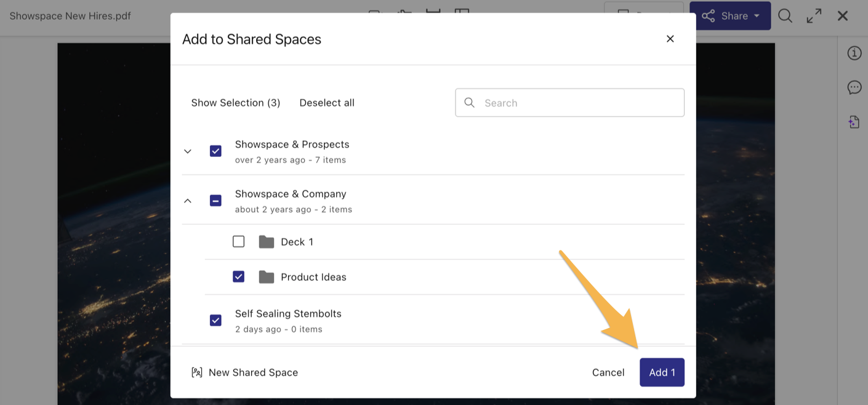Collapse the Showspace & Company space

point(188,201)
